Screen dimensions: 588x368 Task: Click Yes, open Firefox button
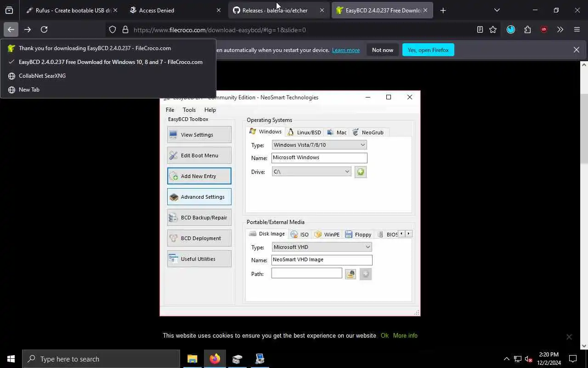[x=428, y=50]
